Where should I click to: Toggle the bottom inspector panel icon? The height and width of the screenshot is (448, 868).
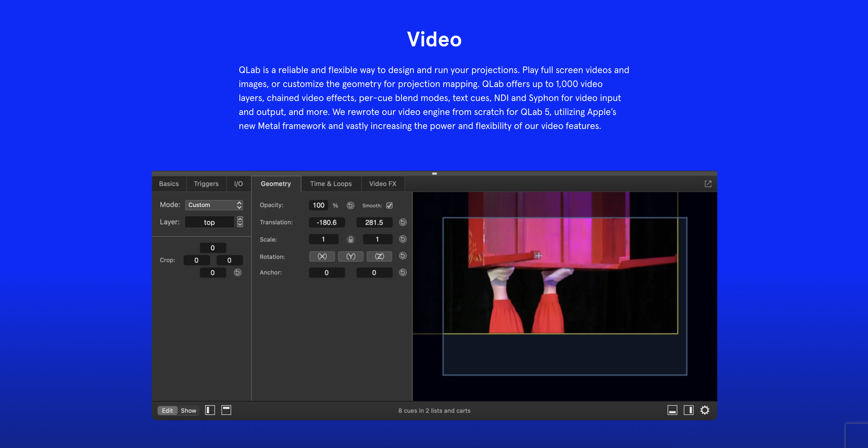pyautogui.click(x=672, y=410)
